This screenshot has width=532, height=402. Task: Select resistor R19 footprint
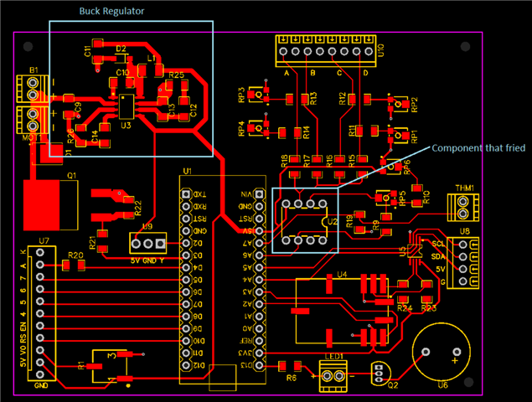pyautogui.click(x=359, y=222)
